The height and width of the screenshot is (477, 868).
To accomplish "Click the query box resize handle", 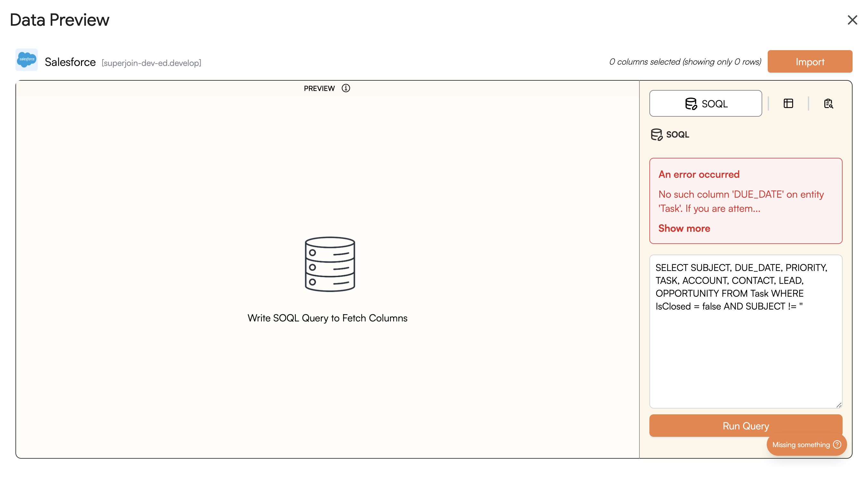I will coord(839,405).
